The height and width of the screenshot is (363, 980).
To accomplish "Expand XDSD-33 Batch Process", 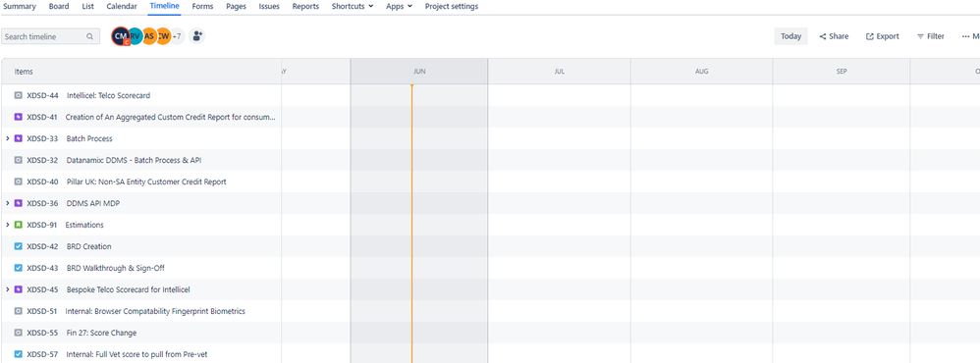I will point(8,138).
